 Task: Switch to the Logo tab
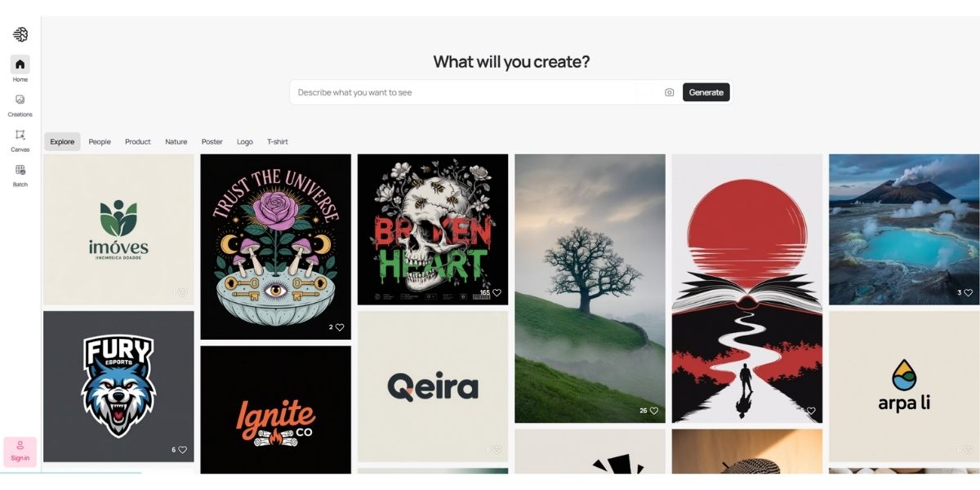coord(245,142)
